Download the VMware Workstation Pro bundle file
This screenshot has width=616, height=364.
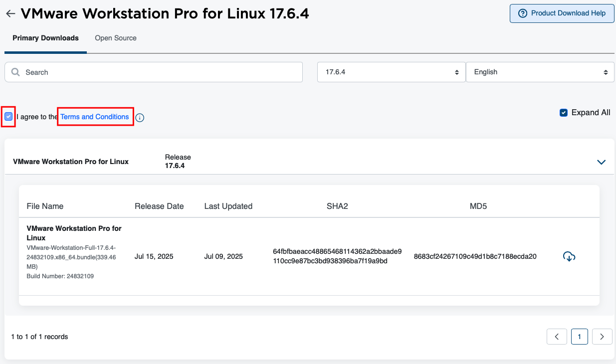point(569,256)
